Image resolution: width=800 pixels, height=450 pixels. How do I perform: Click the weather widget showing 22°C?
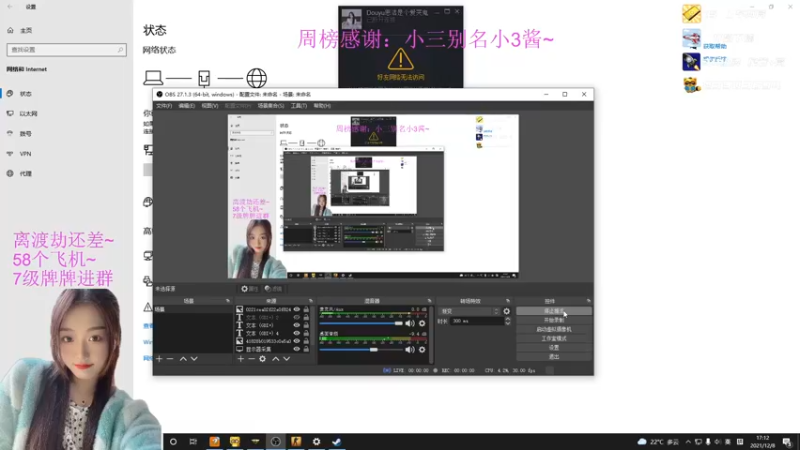(659, 441)
